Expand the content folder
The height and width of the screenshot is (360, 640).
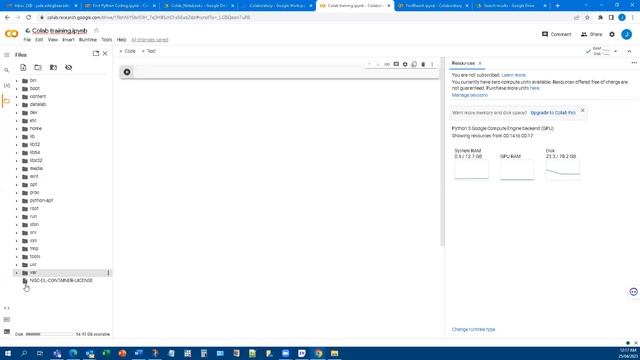click(x=17, y=96)
